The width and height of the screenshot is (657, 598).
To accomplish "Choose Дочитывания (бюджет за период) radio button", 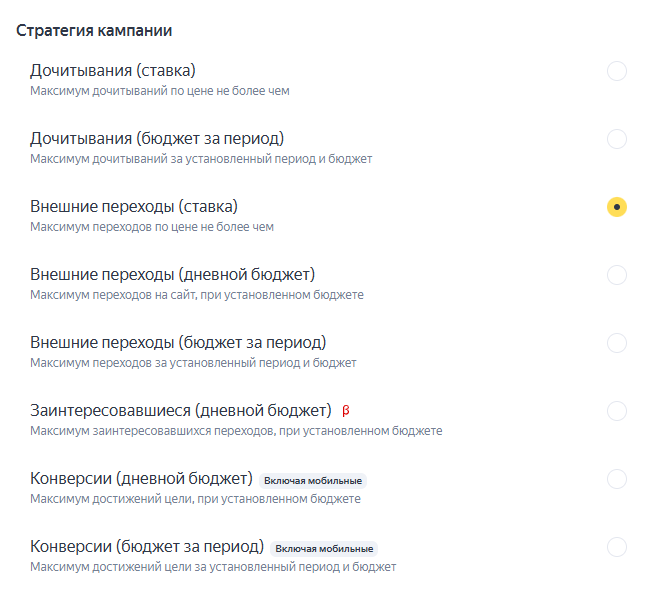I will coord(617,139).
